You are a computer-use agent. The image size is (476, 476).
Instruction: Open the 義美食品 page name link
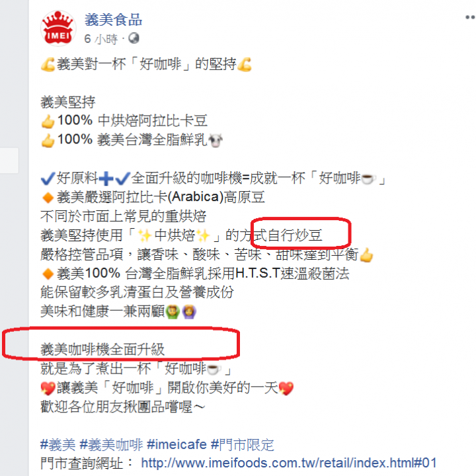(x=113, y=20)
